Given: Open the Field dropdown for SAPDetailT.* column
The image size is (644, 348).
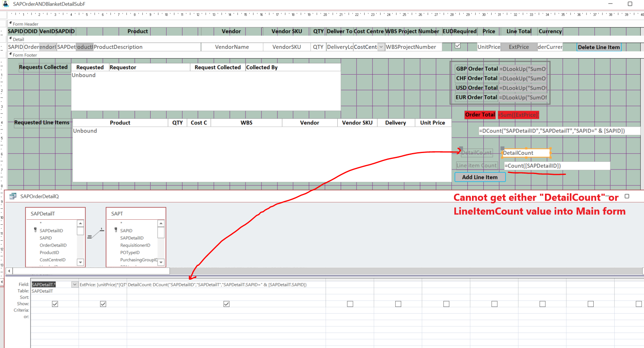Looking at the screenshot, I should tap(75, 285).
